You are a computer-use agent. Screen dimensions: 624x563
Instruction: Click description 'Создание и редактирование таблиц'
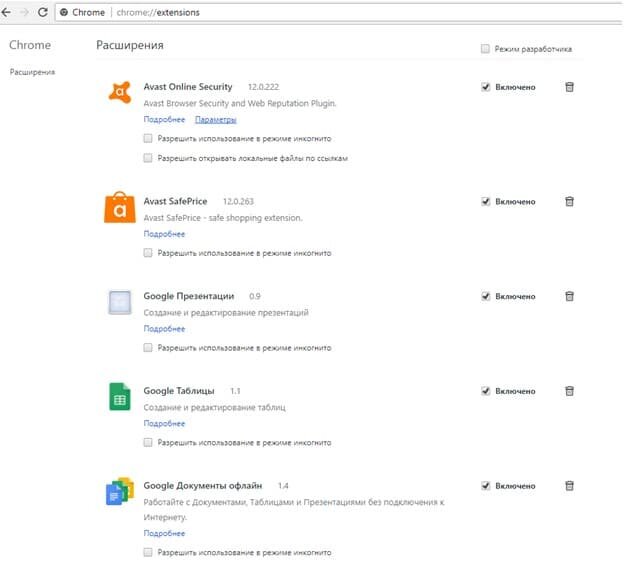(214, 407)
